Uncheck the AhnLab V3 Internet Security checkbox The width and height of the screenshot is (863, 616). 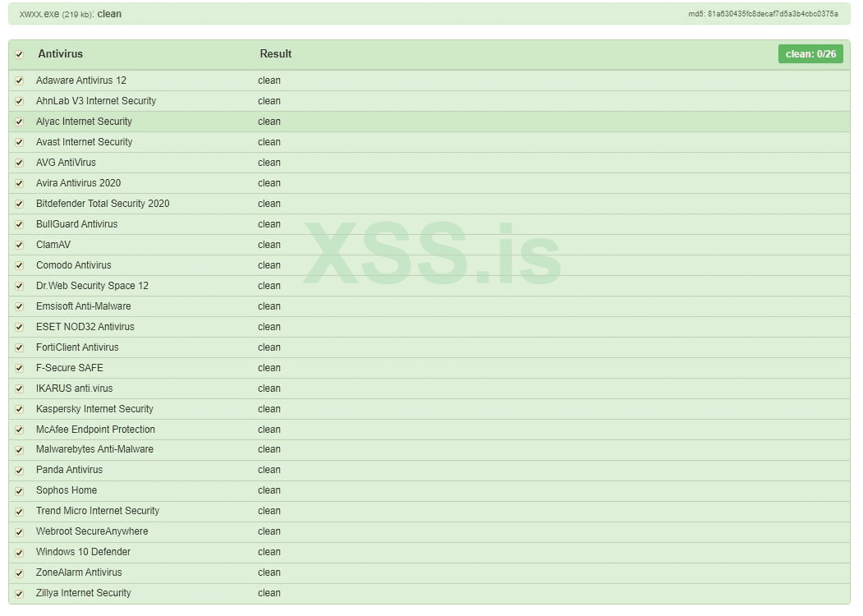[x=19, y=101]
